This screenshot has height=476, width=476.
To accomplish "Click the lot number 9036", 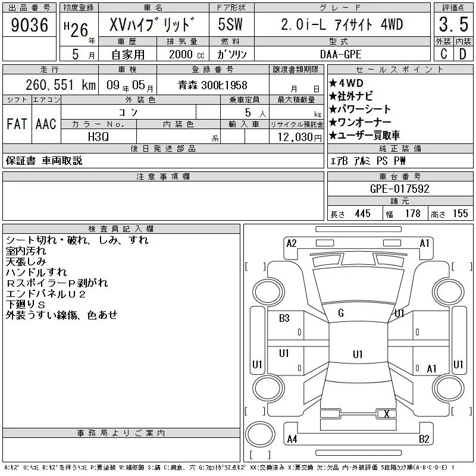I will (29, 24).
